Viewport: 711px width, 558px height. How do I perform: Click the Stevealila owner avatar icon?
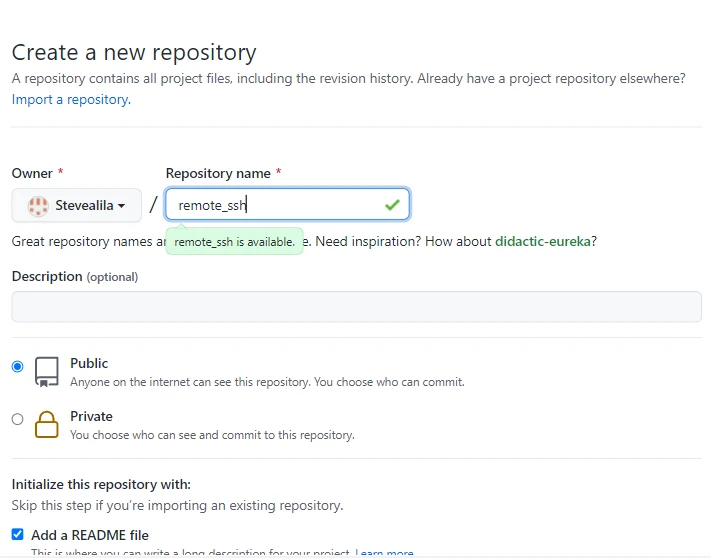click(x=38, y=206)
